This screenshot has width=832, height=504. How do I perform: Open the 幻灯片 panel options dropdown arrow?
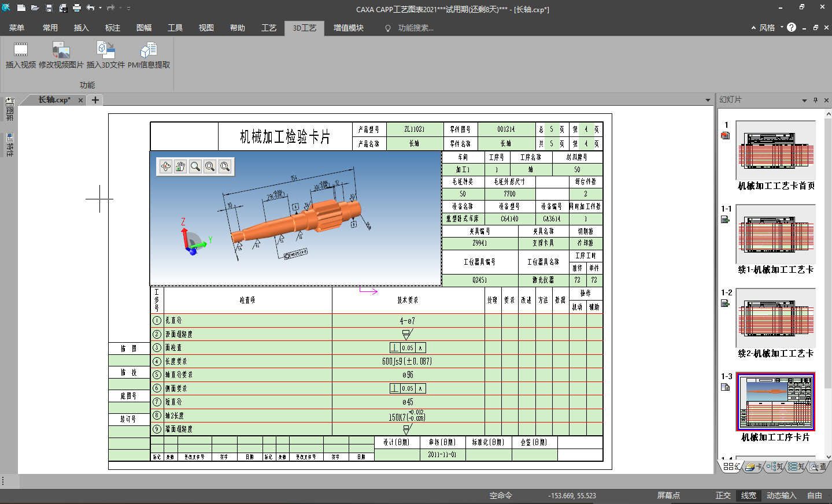click(x=804, y=101)
